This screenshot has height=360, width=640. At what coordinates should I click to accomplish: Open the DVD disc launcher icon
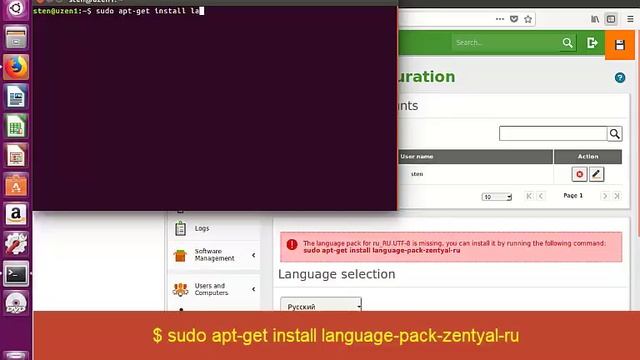[16, 303]
